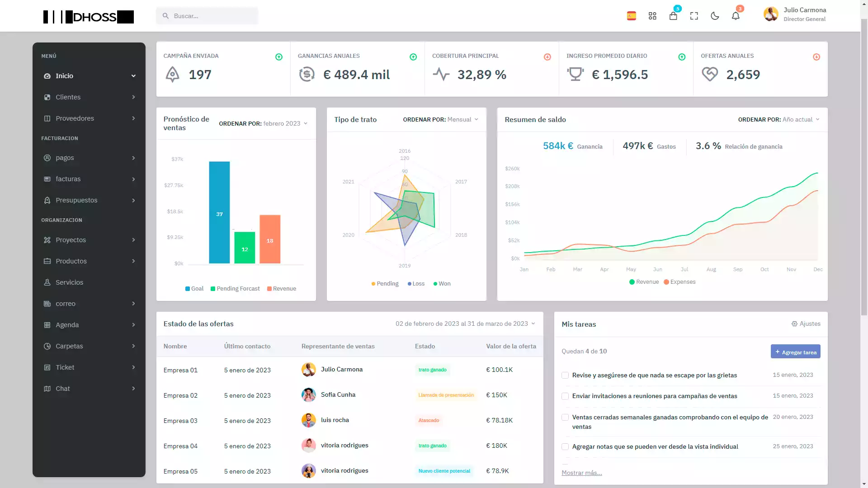Click Ajustes gear icon in Mis tareas
This screenshot has height=488, width=868.
pos(794,324)
